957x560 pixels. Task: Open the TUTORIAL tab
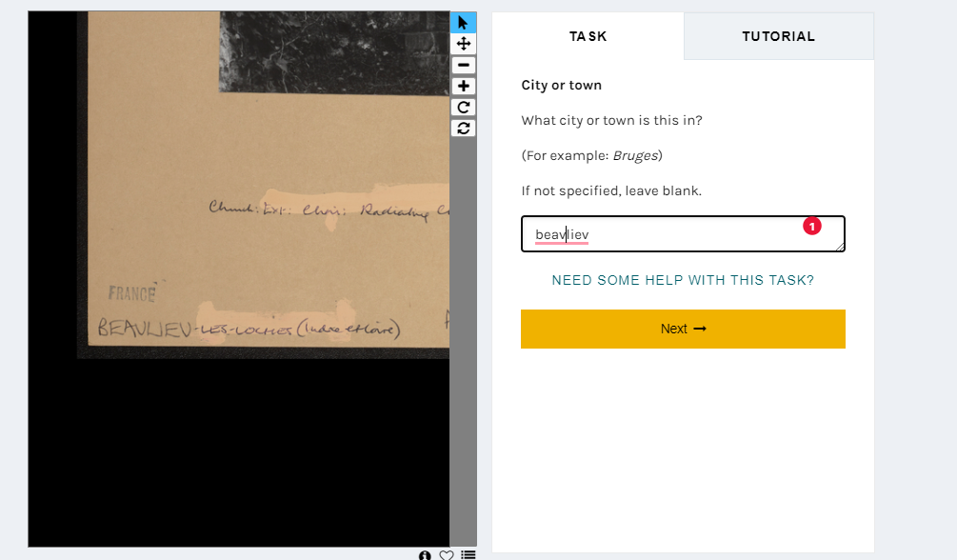point(779,36)
